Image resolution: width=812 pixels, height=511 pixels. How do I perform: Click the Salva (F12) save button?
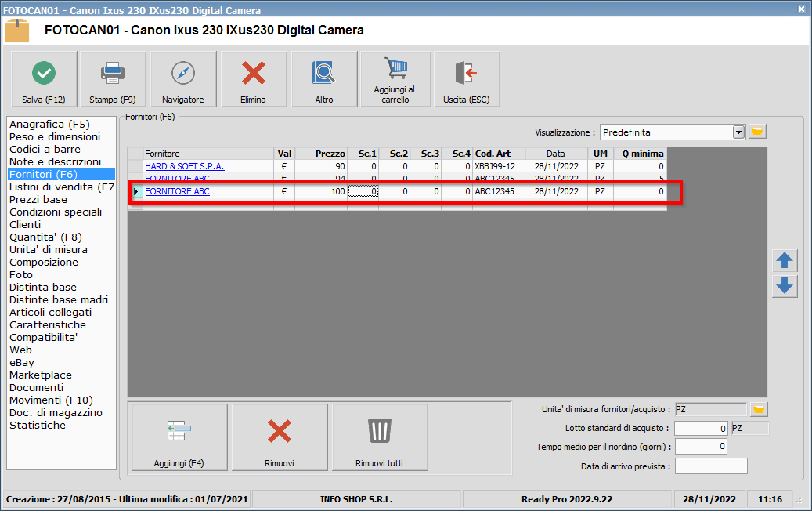(x=44, y=79)
